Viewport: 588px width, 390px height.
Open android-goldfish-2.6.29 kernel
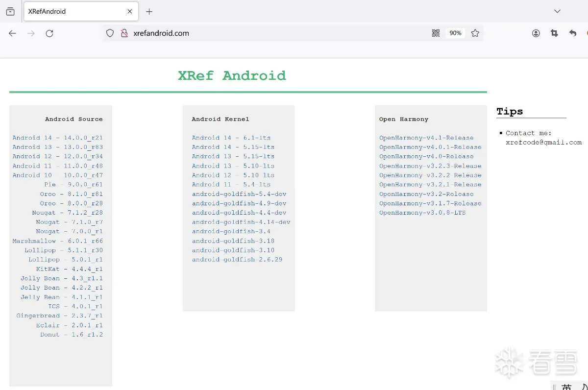237,260
